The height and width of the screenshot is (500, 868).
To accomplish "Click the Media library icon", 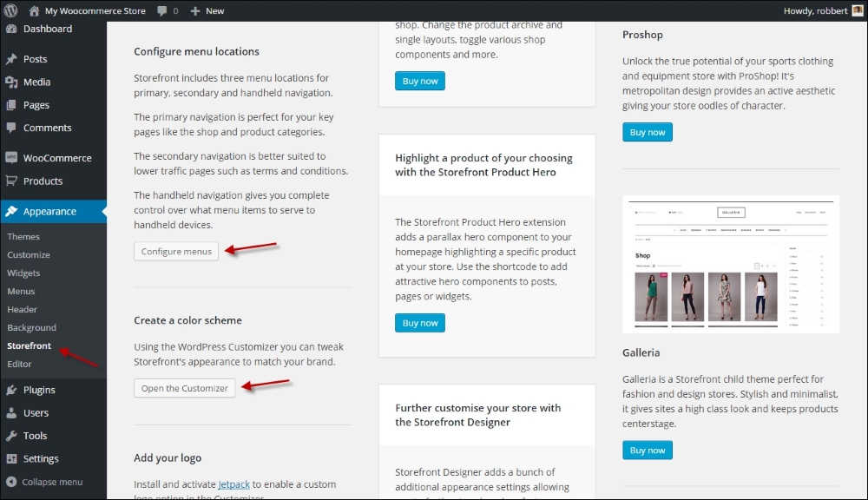I will (x=11, y=82).
